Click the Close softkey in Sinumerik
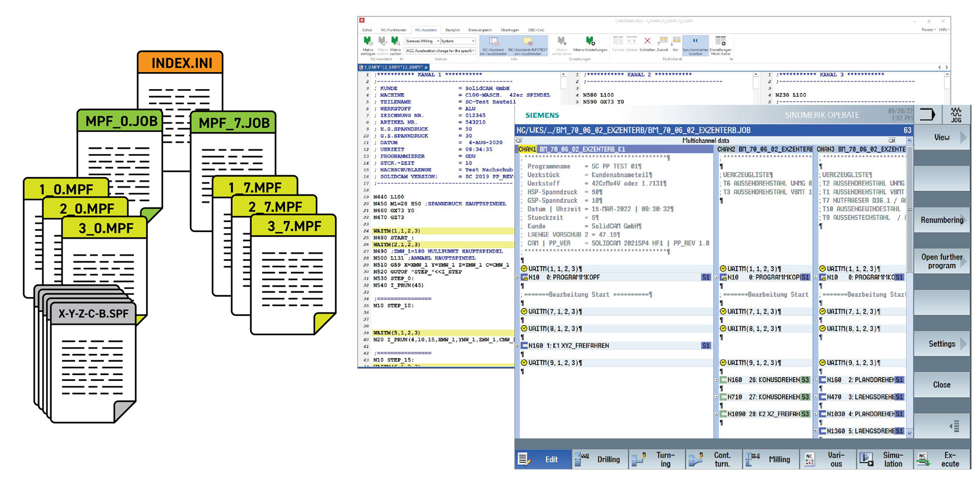Screen dimensions: 980x490 [x=942, y=385]
